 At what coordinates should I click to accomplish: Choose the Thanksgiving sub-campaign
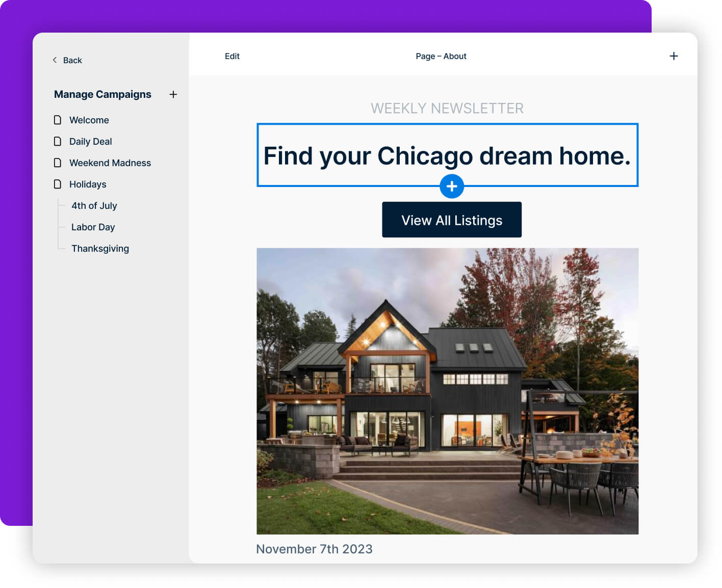pos(100,249)
